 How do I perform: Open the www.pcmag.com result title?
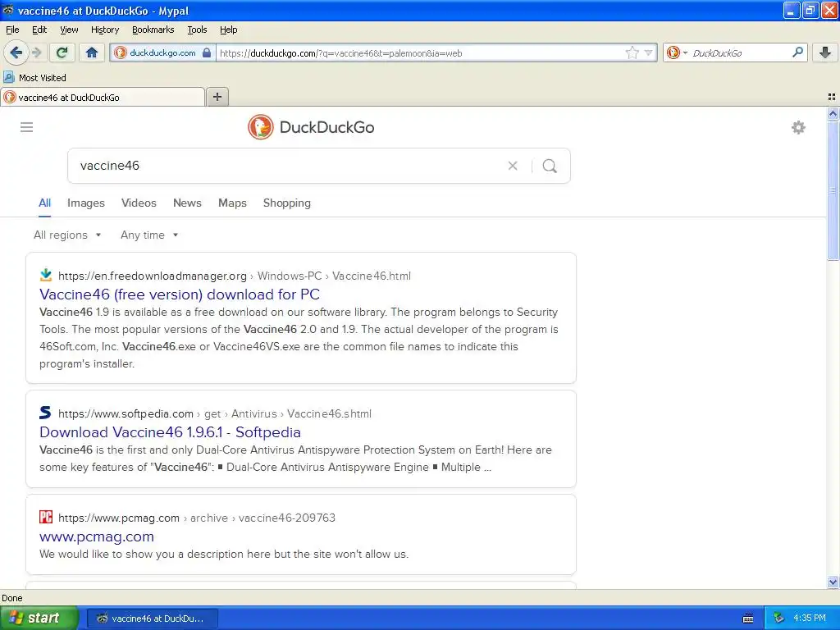click(x=97, y=536)
